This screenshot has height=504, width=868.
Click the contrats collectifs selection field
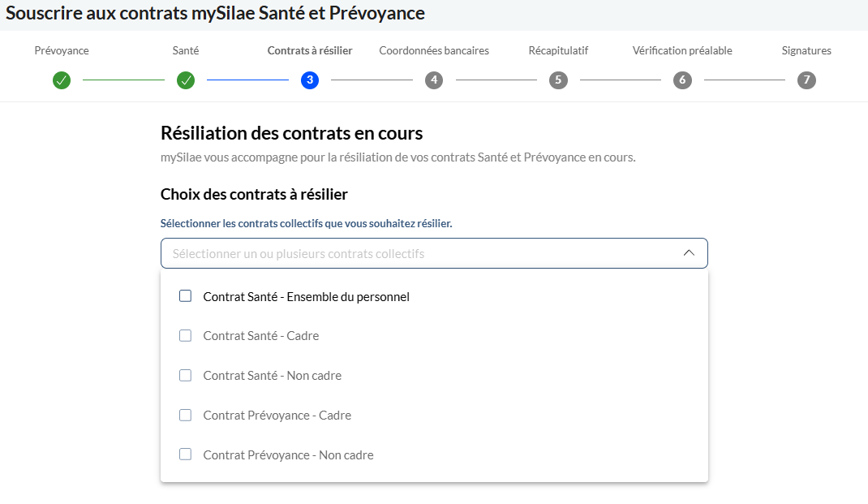tap(434, 253)
